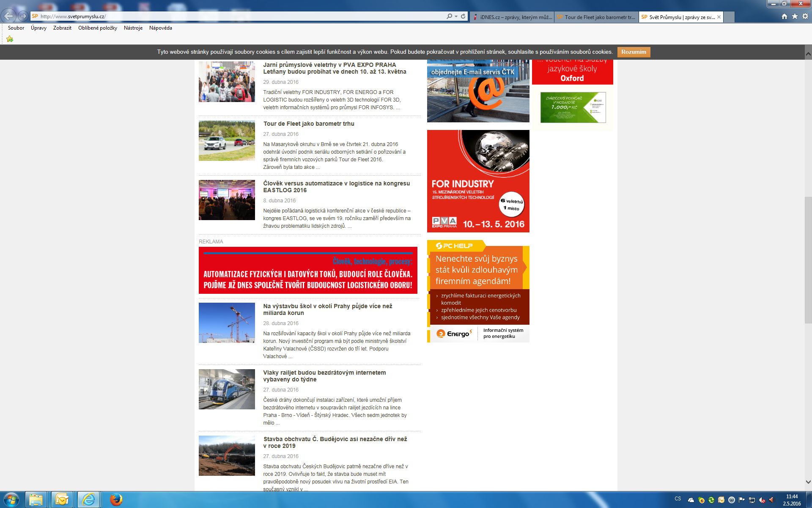Open the Oblíbené položky menu
This screenshot has height=508, width=812.
click(x=98, y=28)
